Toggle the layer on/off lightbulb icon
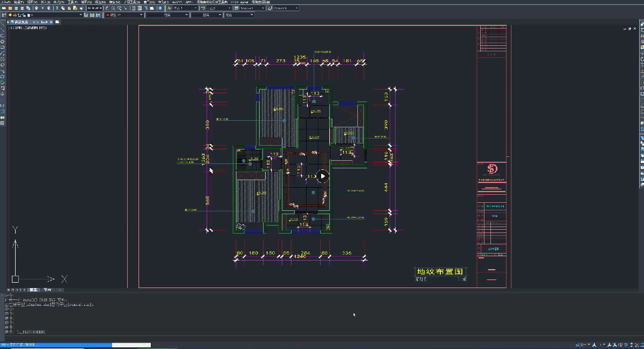 [x=10, y=15]
